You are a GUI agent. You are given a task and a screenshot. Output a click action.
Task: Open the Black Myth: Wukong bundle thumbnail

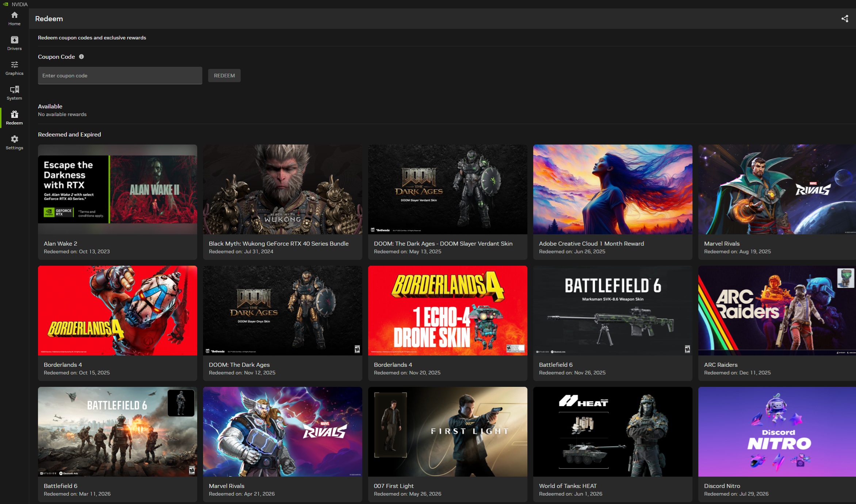point(283,189)
